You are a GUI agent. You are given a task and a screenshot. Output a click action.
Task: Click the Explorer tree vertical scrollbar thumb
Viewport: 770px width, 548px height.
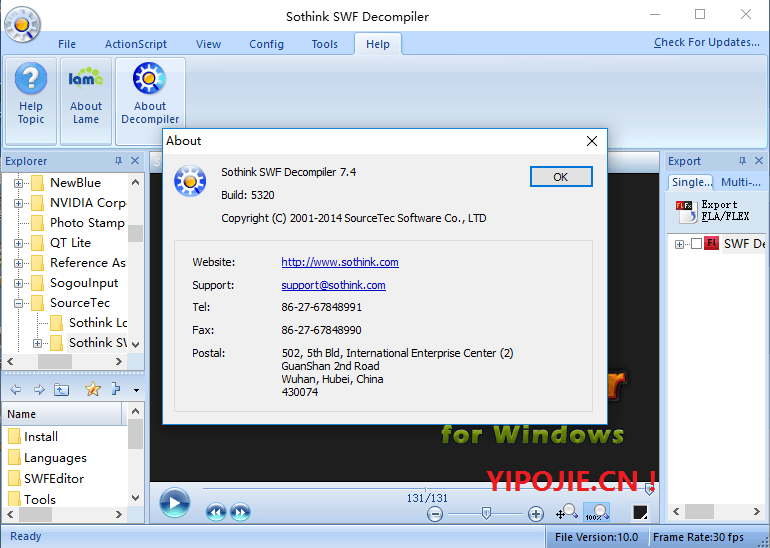pos(136,234)
